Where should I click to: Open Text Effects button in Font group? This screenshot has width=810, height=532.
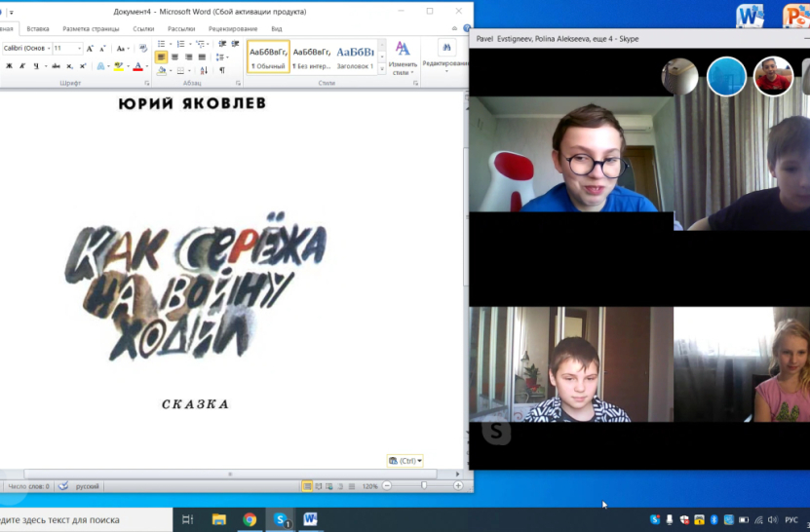pos(101,66)
